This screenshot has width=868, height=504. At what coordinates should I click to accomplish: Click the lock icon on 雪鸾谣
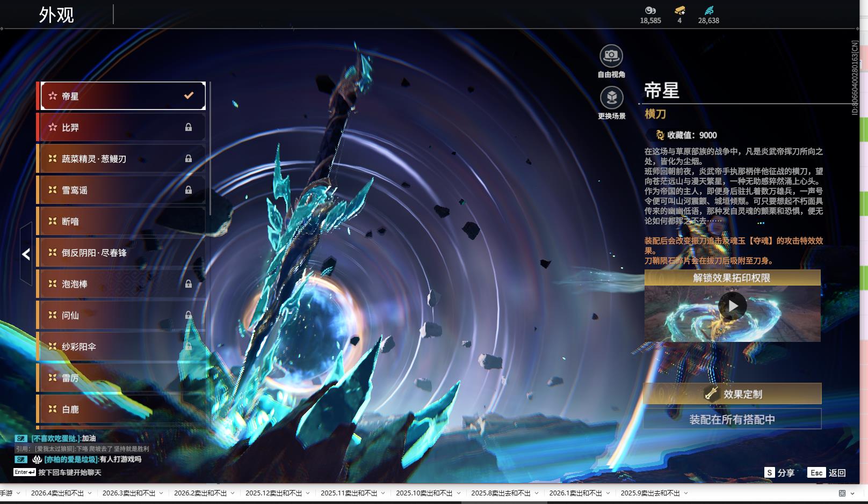[189, 190]
